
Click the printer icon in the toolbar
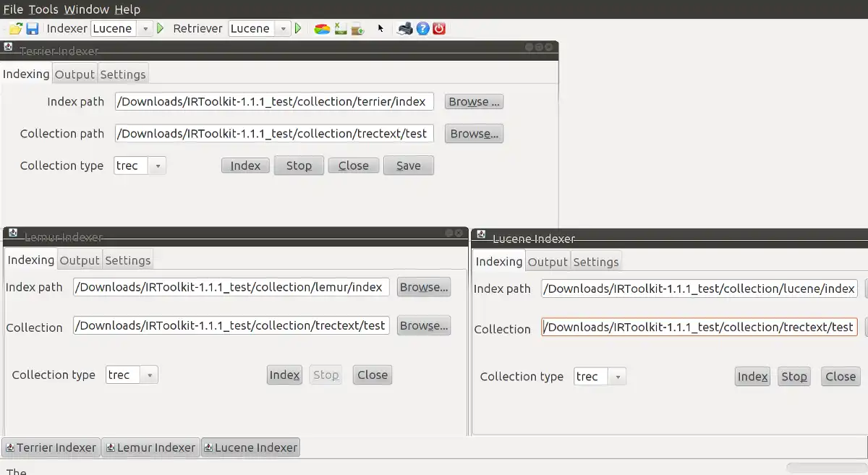tap(405, 29)
